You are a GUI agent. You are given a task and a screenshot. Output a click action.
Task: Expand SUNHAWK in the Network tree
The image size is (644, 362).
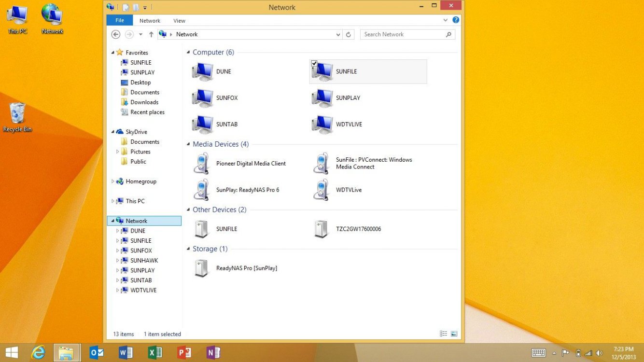click(x=117, y=261)
